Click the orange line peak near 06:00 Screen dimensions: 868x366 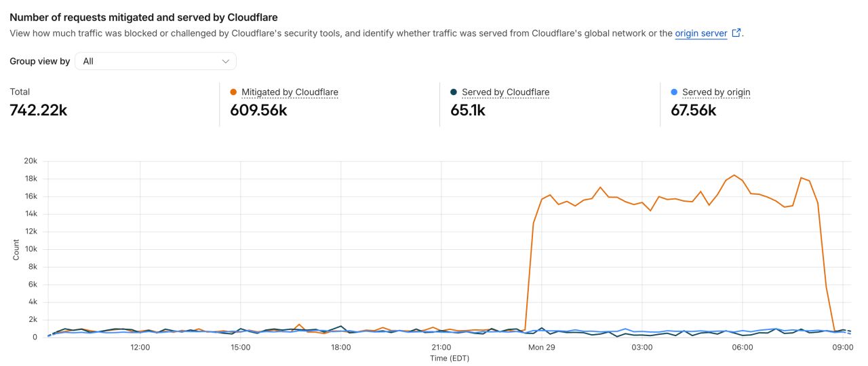pos(734,175)
